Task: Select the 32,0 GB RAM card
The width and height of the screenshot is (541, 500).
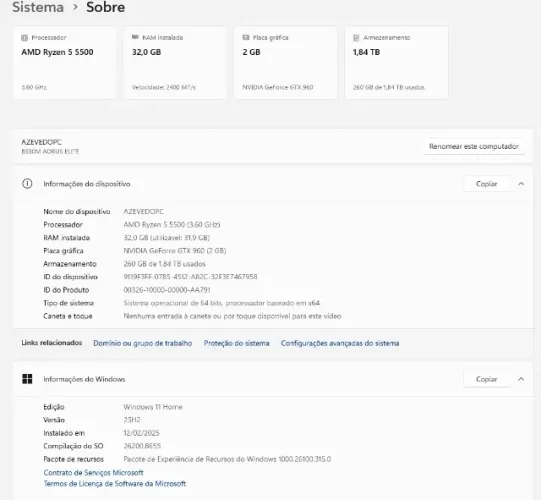Action: (x=175, y=63)
